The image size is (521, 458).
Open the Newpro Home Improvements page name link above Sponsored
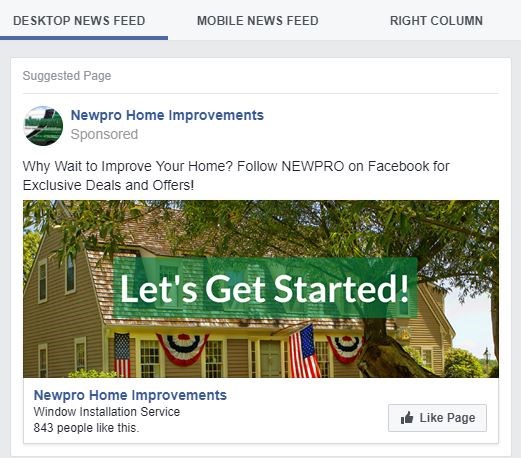167,115
